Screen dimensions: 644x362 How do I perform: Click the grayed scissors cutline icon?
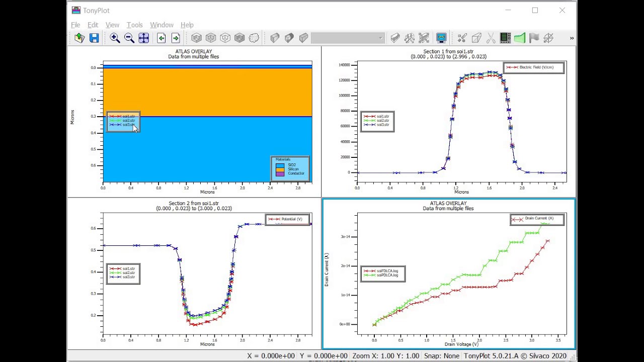point(491,38)
